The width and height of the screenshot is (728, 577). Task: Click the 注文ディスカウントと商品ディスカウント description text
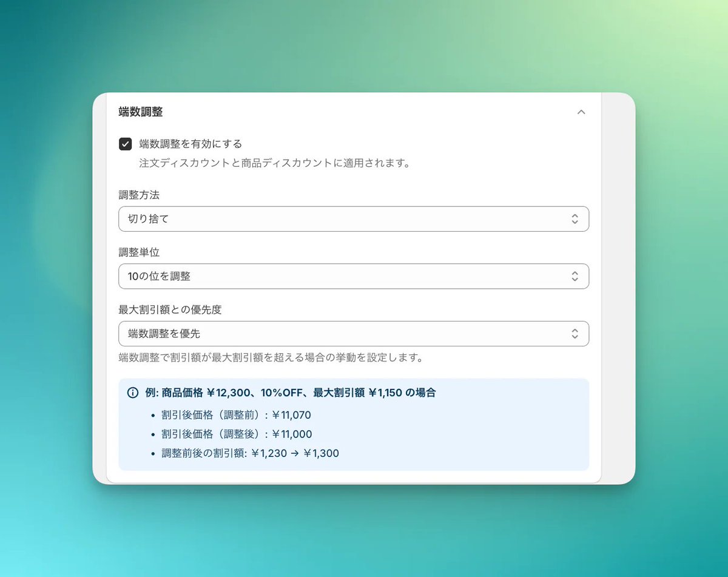[x=275, y=163]
